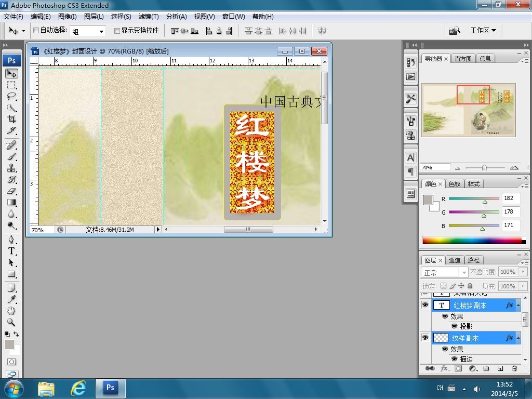532x399 pixels.
Task: Launch Adobe Bridge from the options bar
Action: point(455,31)
